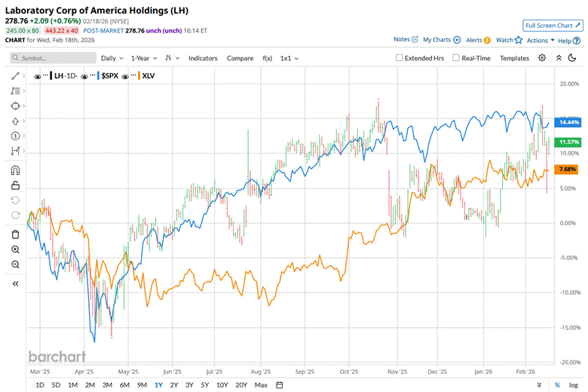Expand the 1-Year period dropdown
Viewport: 588px width, 392px height.
[x=144, y=58]
